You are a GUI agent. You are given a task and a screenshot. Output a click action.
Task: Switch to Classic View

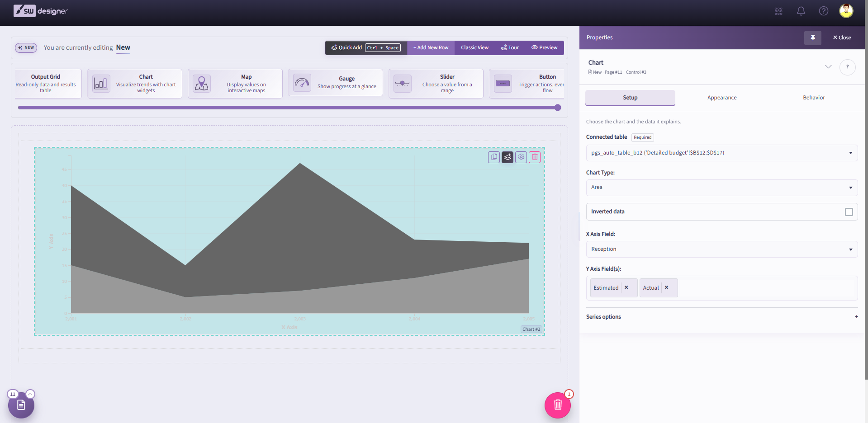coord(474,47)
